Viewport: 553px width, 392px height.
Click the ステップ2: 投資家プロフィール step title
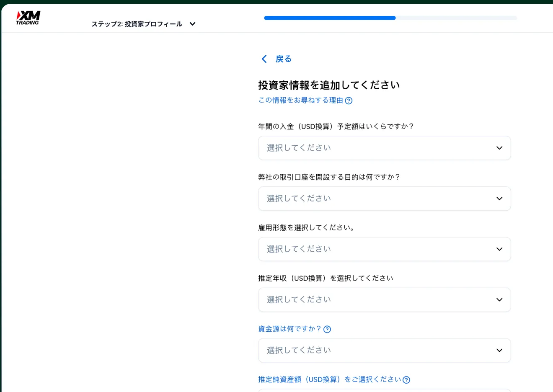[x=137, y=24]
